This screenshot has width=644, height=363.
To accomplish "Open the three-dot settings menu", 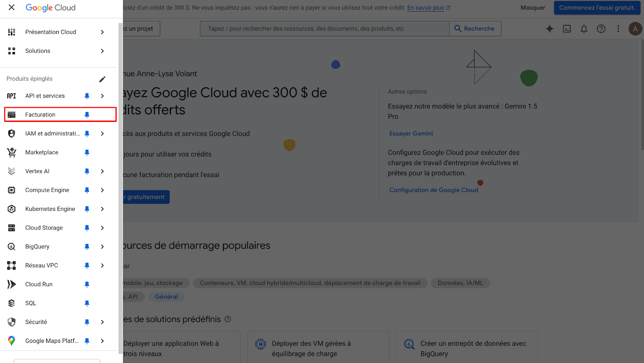I will [x=618, y=29].
